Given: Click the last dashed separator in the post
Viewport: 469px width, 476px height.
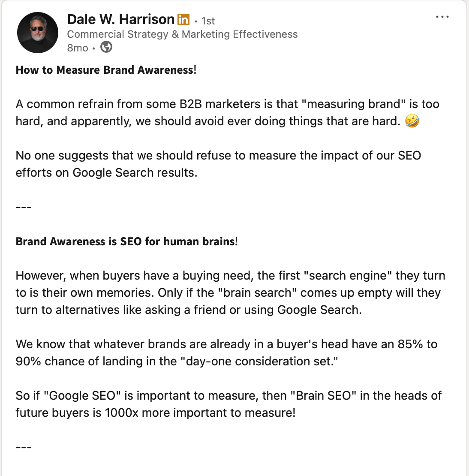Looking at the screenshot, I should tap(24, 447).
